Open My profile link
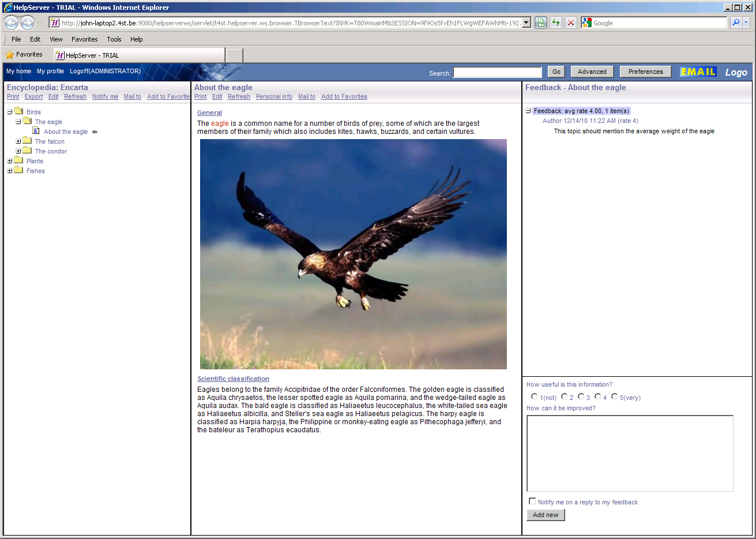Viewport: 756px width, 539px height. (x=50, y=71)
